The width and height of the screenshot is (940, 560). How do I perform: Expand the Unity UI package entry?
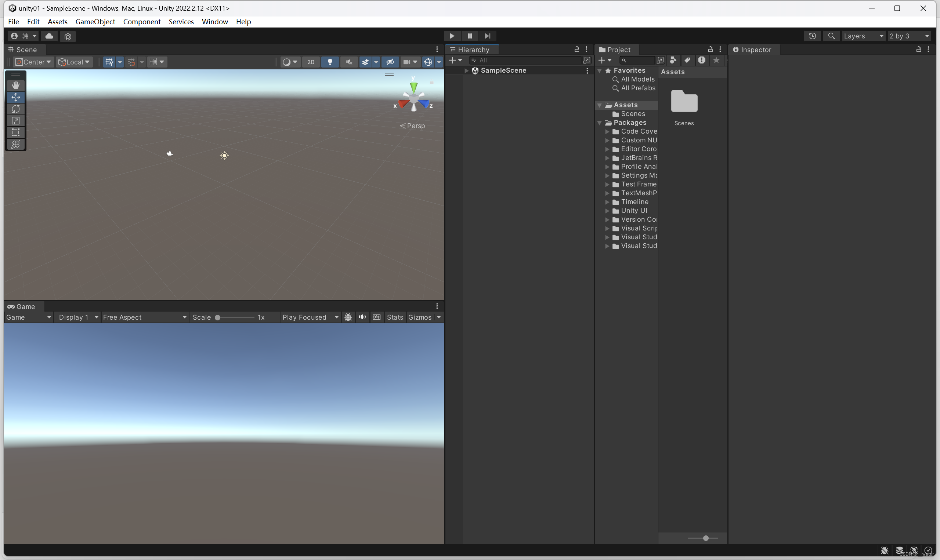pos(607,211)
